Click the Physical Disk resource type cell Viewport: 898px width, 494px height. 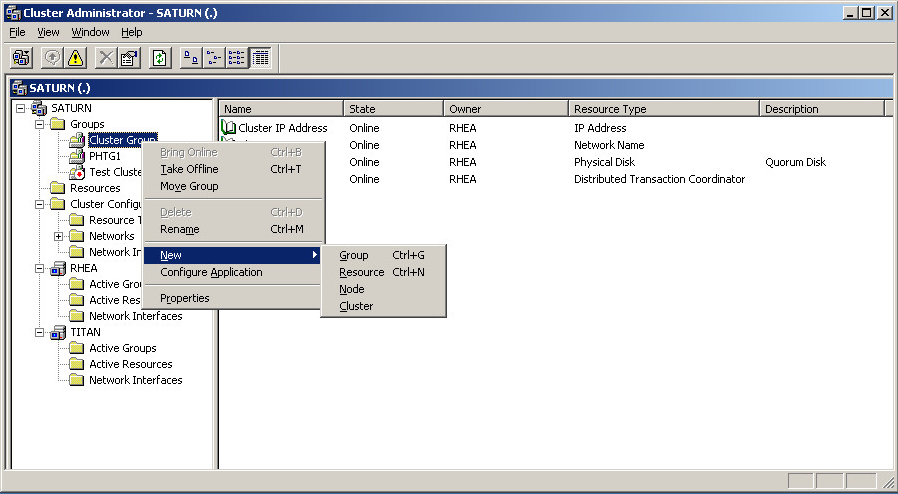click(x=604, y=162)
